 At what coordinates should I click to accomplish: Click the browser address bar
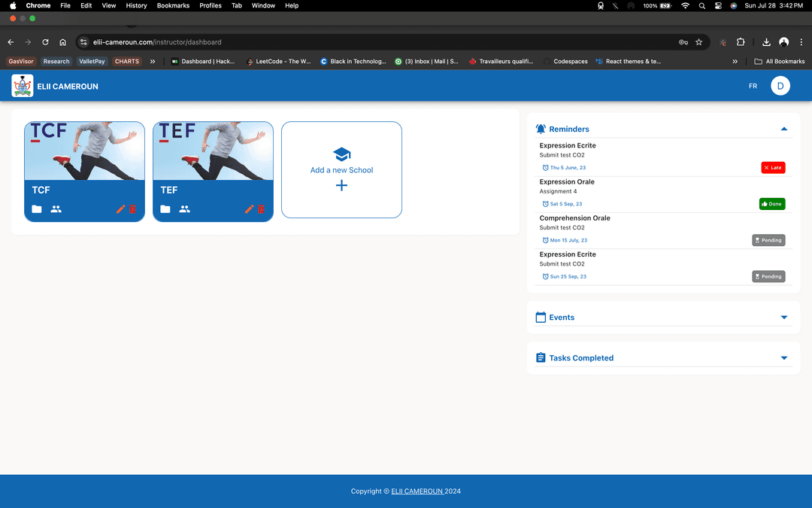pos(376,42)
